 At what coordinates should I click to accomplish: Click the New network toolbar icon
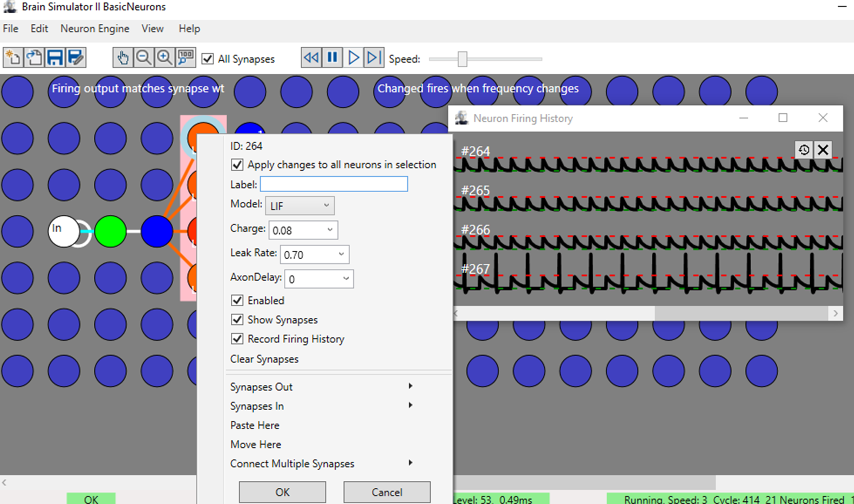pyautogui.click(x=13, y=58)
